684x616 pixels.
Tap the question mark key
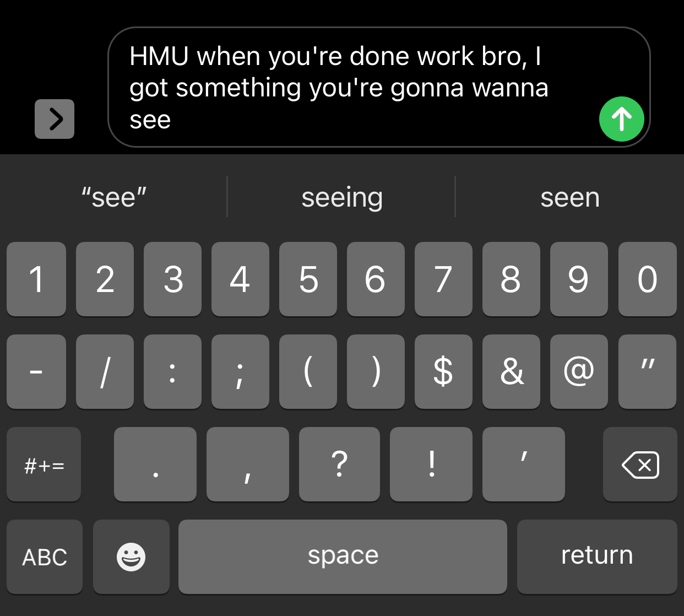click(339, 464)
